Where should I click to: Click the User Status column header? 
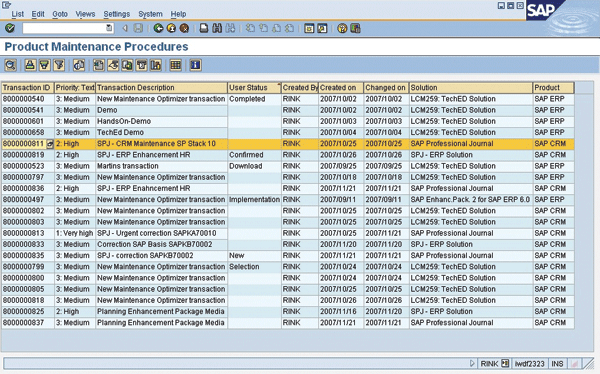coord(254,88)
